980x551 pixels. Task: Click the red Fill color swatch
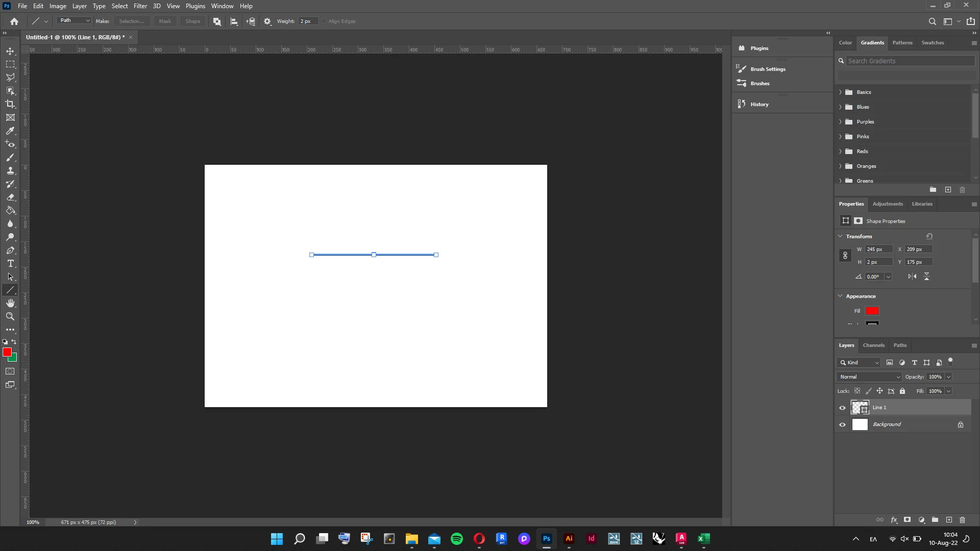click(872, 311)
